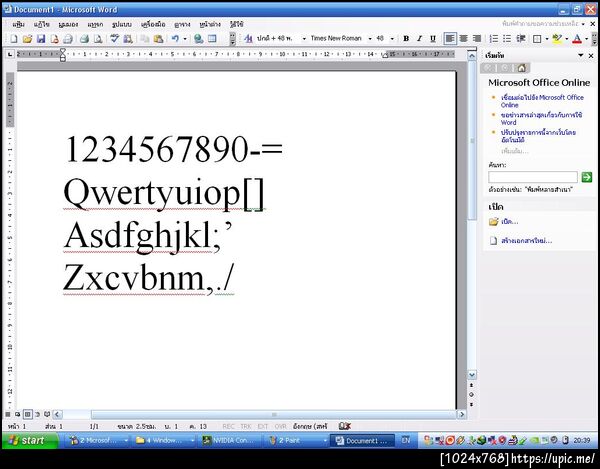This screenshot has width=600, height=469.
Task: Set paragraph alignment to left
Action: [450, 39]
